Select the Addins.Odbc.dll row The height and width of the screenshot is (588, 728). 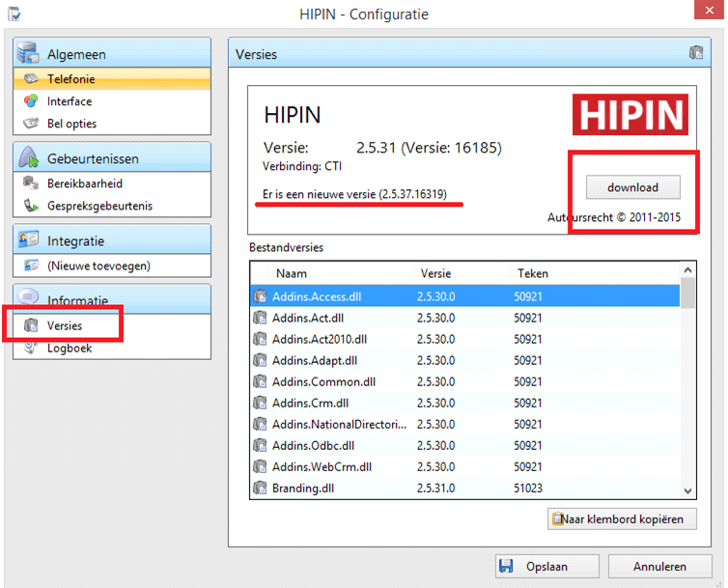point(464,445)
